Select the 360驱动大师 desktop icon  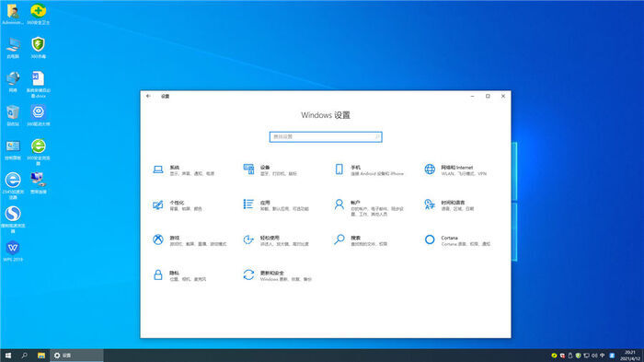pyautogui.click(x=39, y=115)
